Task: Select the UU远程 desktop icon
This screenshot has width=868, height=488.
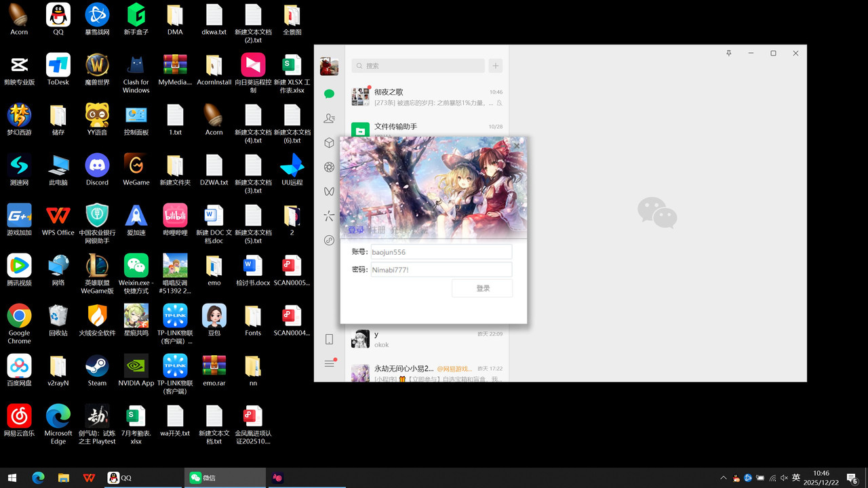Action: coord(292,169)
